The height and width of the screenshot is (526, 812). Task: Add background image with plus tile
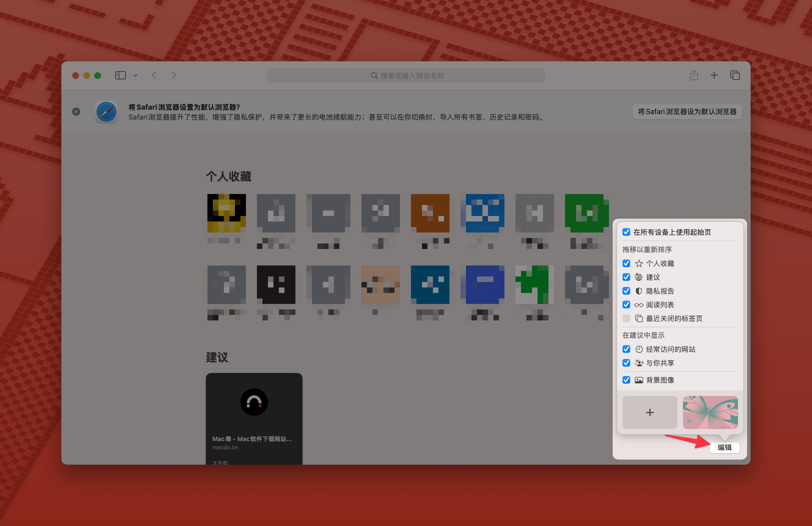tap(650, 413)
